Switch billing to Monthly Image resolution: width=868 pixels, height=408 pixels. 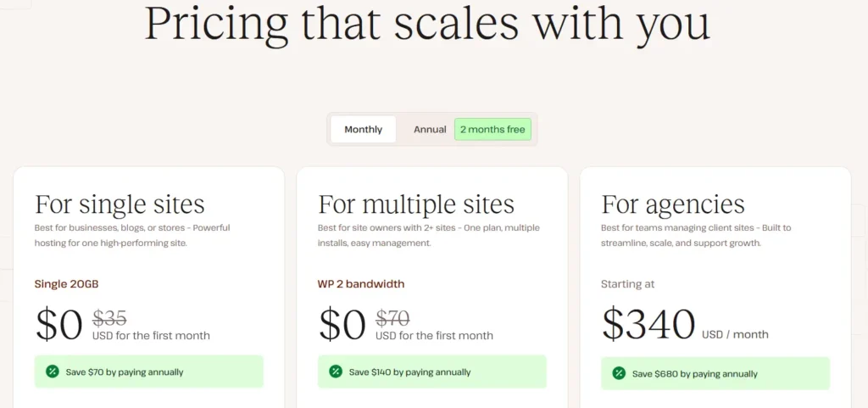click(x=363, y=130)
